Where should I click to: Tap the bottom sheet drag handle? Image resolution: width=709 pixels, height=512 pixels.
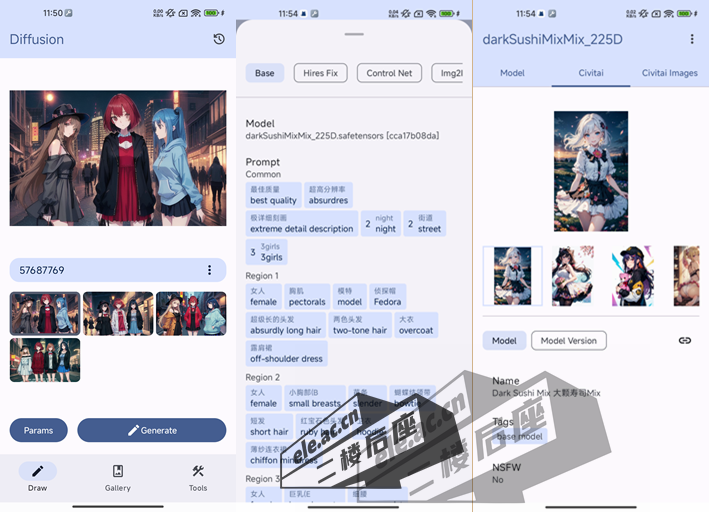354,34
